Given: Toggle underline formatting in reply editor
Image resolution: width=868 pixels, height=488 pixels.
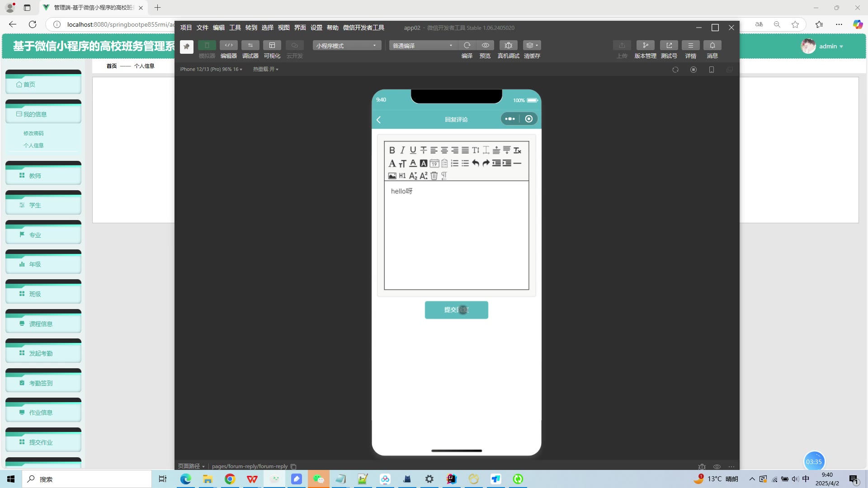Looking at the screenshot, I should [413, 150].
